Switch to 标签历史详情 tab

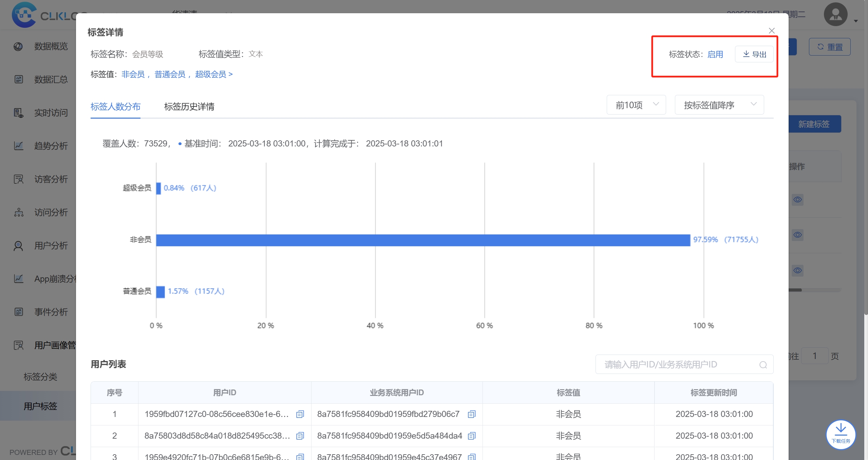[189, 107]
